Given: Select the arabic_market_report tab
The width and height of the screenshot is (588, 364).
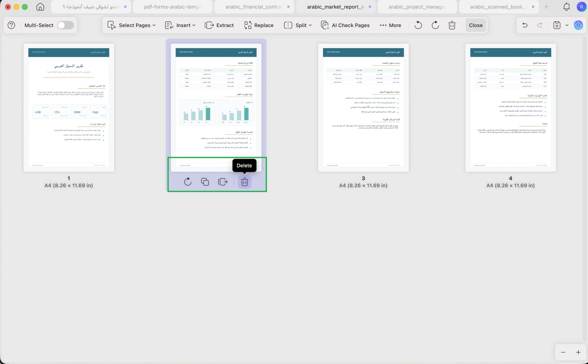Looking at the screenshot, I should [336, 7].
